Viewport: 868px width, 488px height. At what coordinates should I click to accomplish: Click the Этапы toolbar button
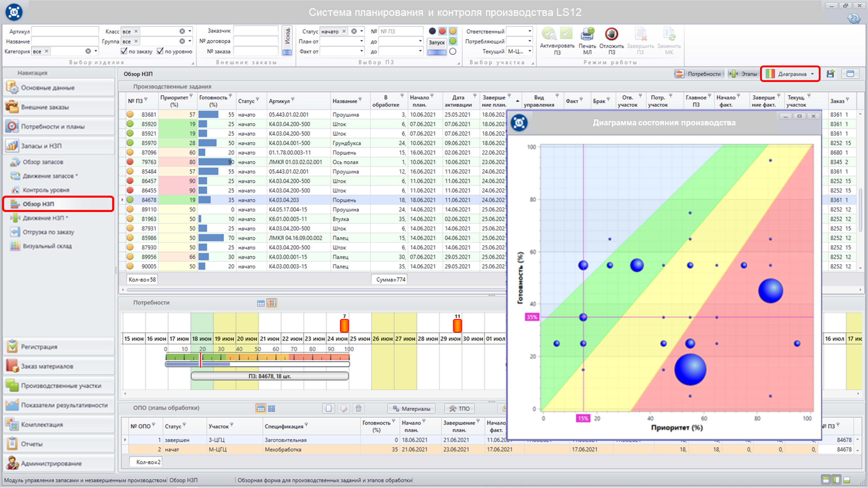point(743,74)
